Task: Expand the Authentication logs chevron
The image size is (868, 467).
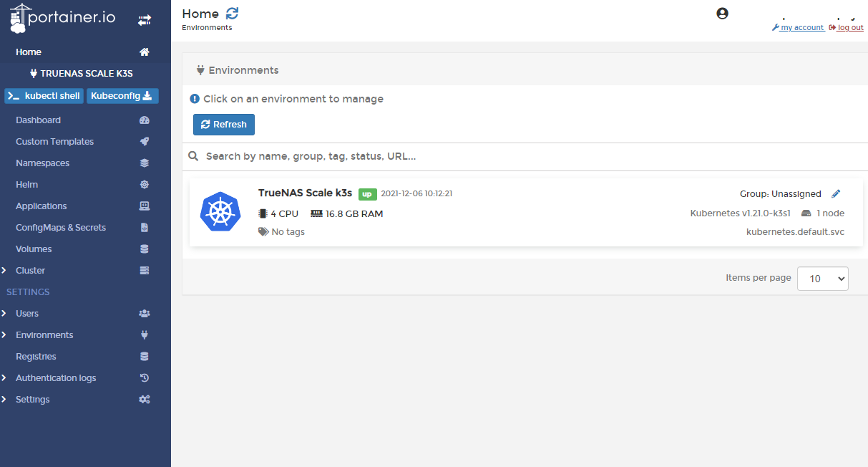Action: tap(4, 378)
